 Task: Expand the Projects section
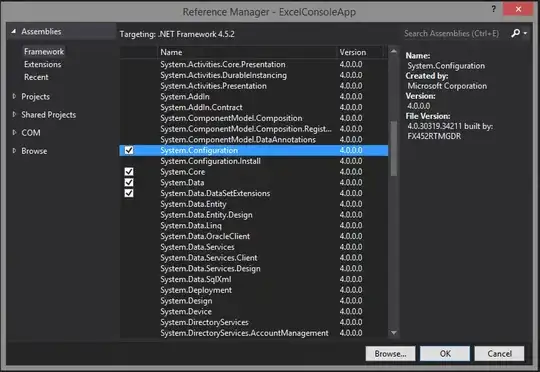click(x=14, y=96)
